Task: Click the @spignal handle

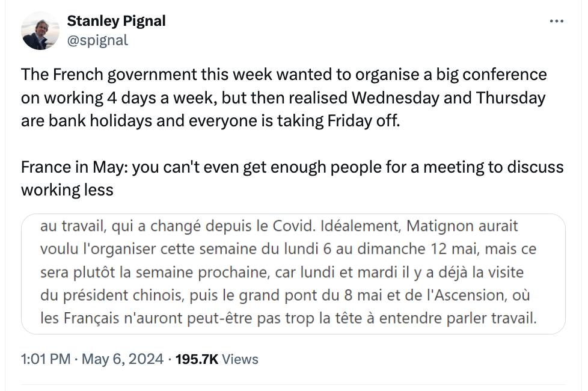Action: pos(97,40)
